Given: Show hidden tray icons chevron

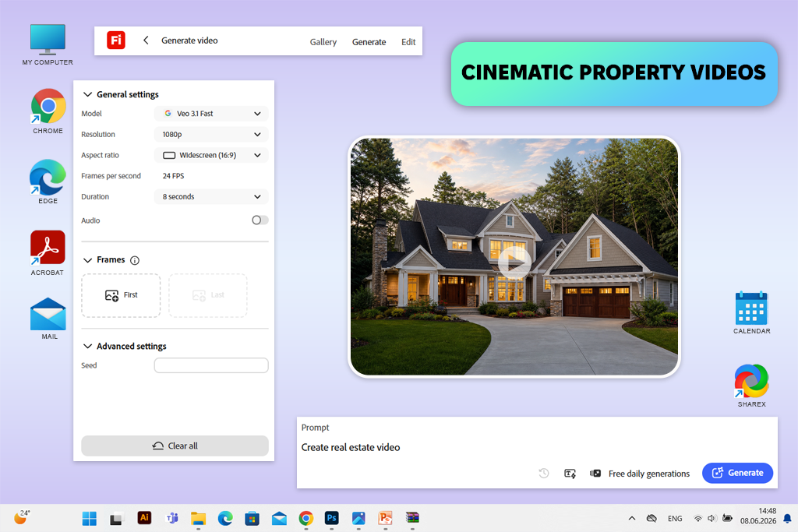Looking at the screenshot, I should [x=631, y=518].
